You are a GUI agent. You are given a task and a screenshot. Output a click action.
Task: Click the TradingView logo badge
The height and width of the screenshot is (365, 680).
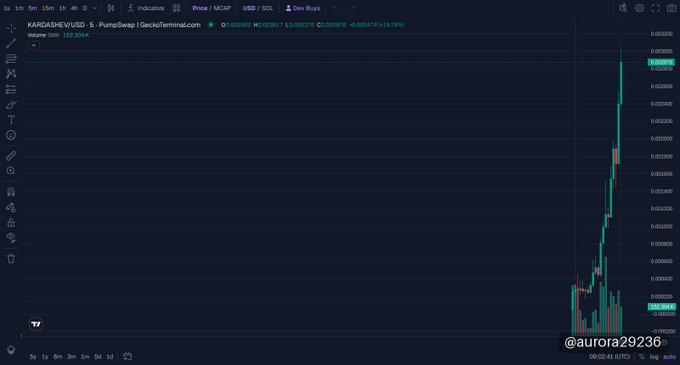[x=36, y=324]
